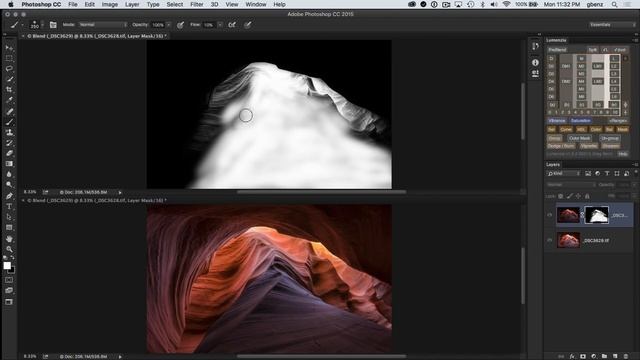Select the Eyedropper tool

9,100
